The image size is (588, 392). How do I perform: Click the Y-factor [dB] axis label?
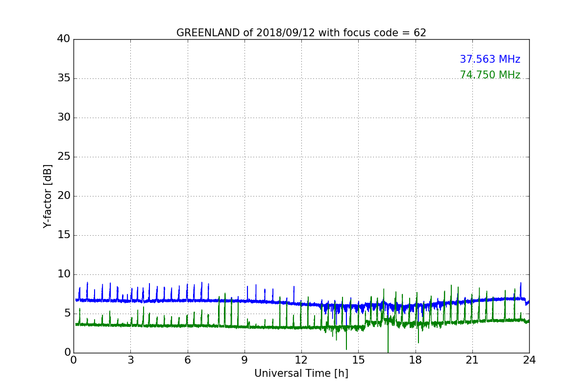tap(48, 196)
